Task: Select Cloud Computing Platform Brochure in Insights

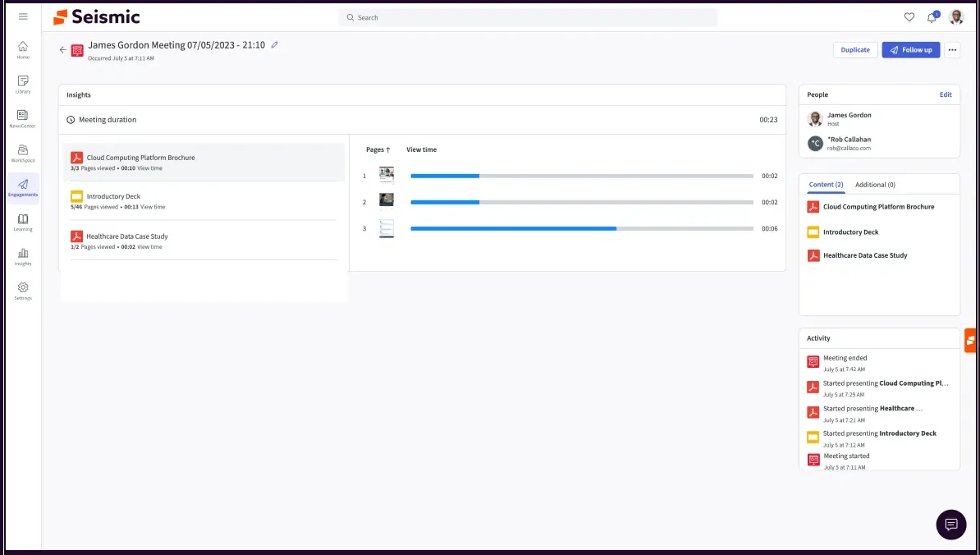Action: 204,163
